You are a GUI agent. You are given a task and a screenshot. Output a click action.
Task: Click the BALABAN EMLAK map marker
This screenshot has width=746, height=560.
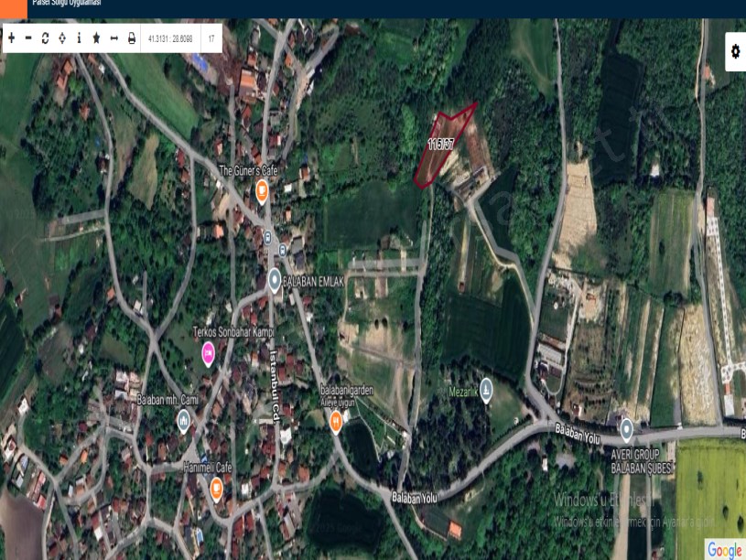point(274,279)
